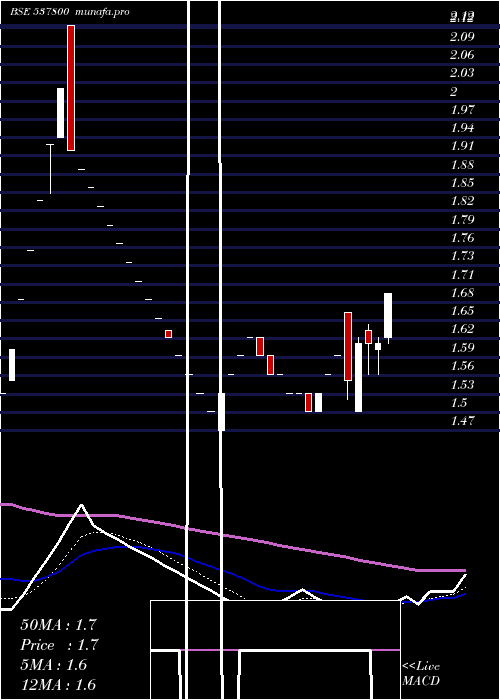Select the 2.09 price axis label
Image resolution: width=500 pixels, height=700 pixels.
click(x=462, y=36)
